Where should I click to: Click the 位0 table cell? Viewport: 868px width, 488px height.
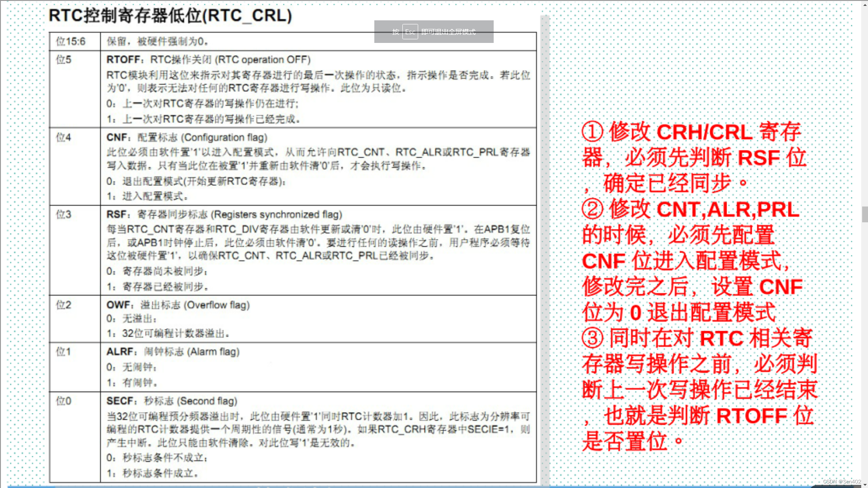point(64,401)
